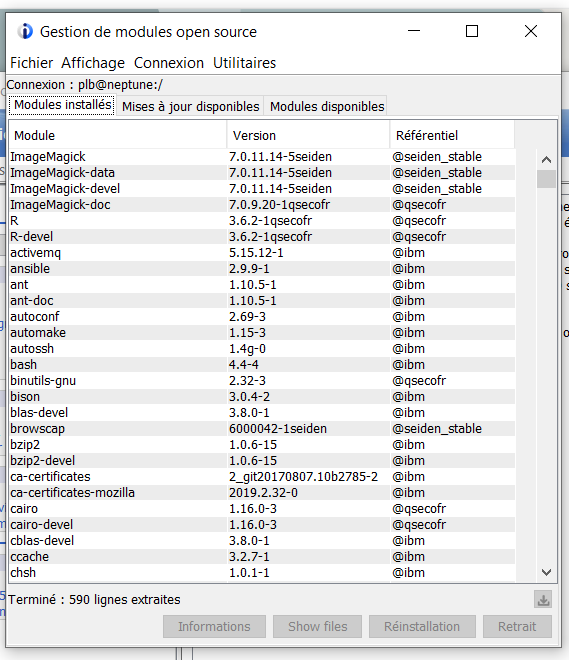The width and height of the screenshot is (569, 660).
Task: Select the ansible module row
Action: pos(262,269)
